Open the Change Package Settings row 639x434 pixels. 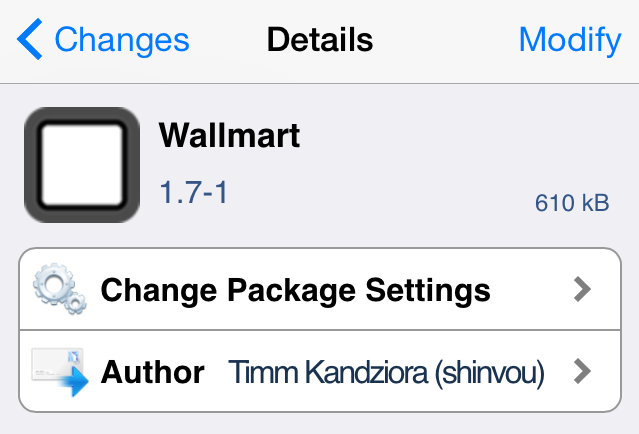pyautogui.click(x=295, y=290)
